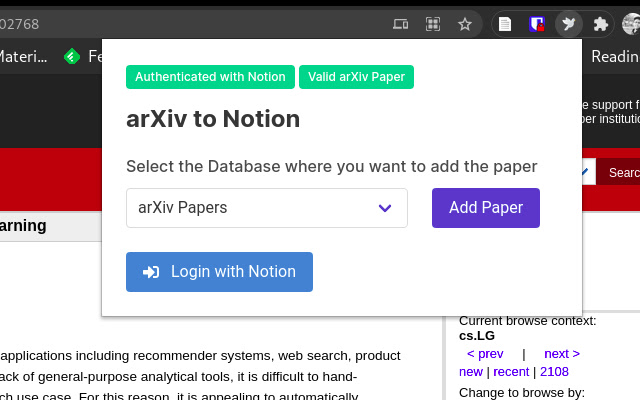Open the document page extension icon
The height and width of the screenshot is (400, 640).
505,24
